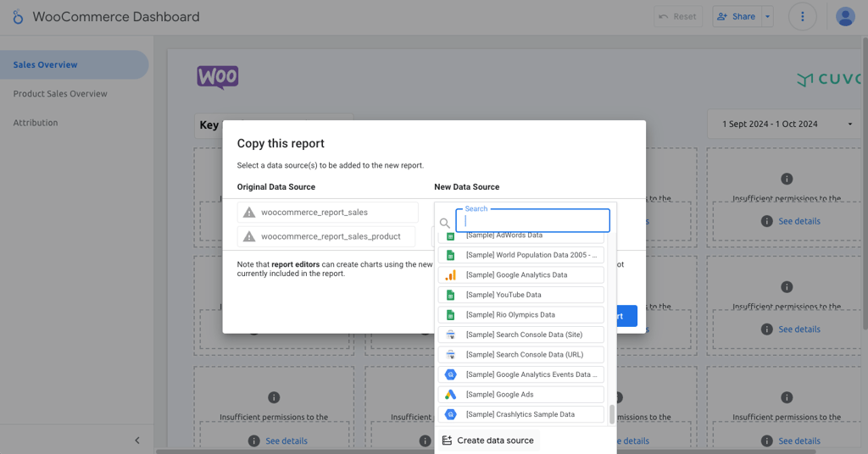This screenshot has width=868, height=454.
Task: Click warning icon beside woocommerce_report_sales
Action: pos(249,213)
